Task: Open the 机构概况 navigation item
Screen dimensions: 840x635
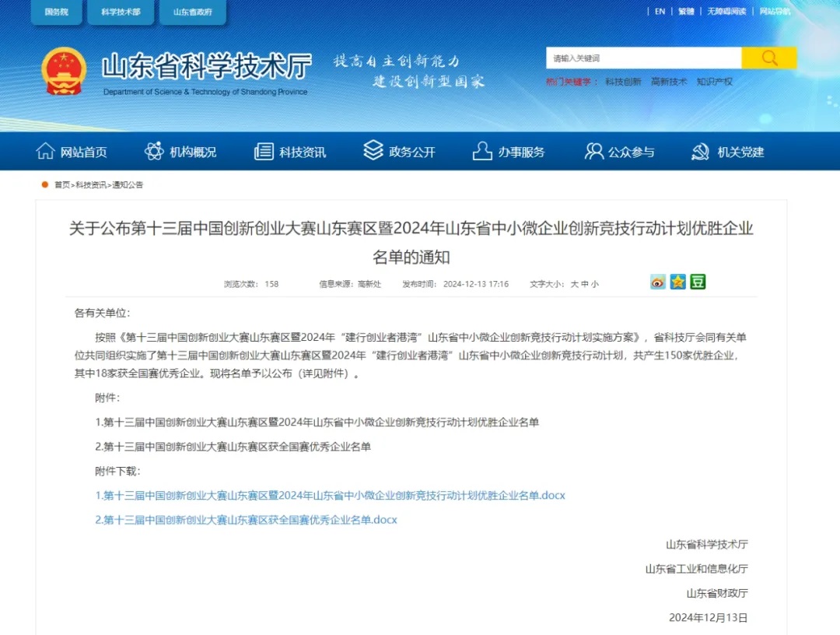Action: pyautogui.click(x=180, y=152)
